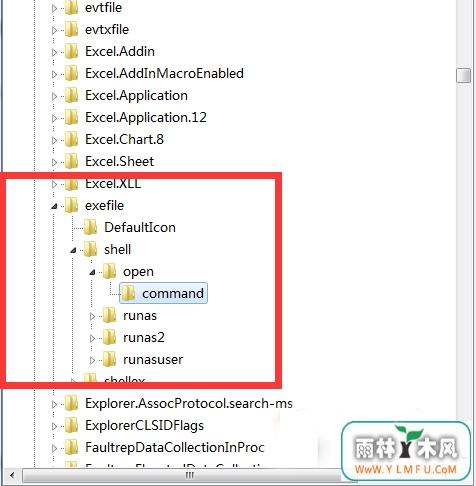Click the exefile folder icon
The width and height of the screenshot is (476, 486).
(71, 205)
